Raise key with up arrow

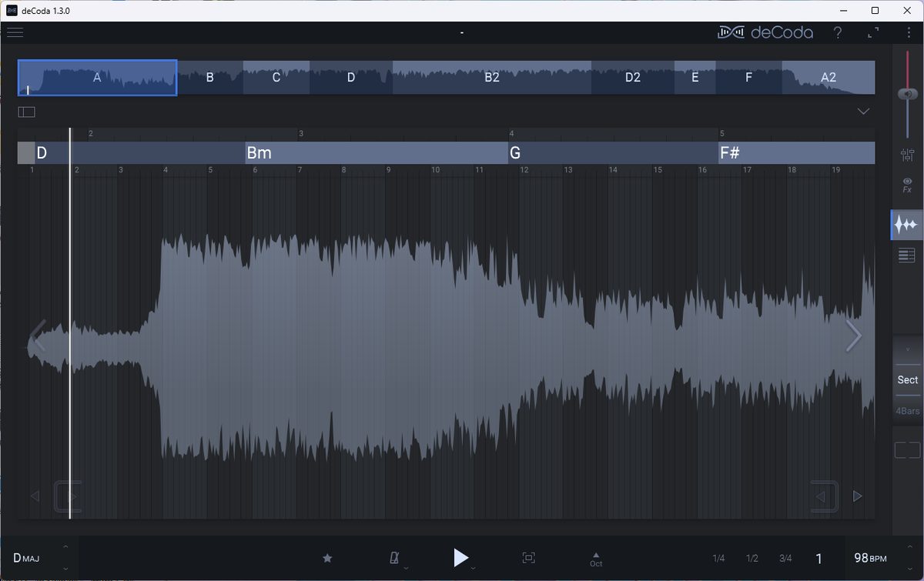65,546
